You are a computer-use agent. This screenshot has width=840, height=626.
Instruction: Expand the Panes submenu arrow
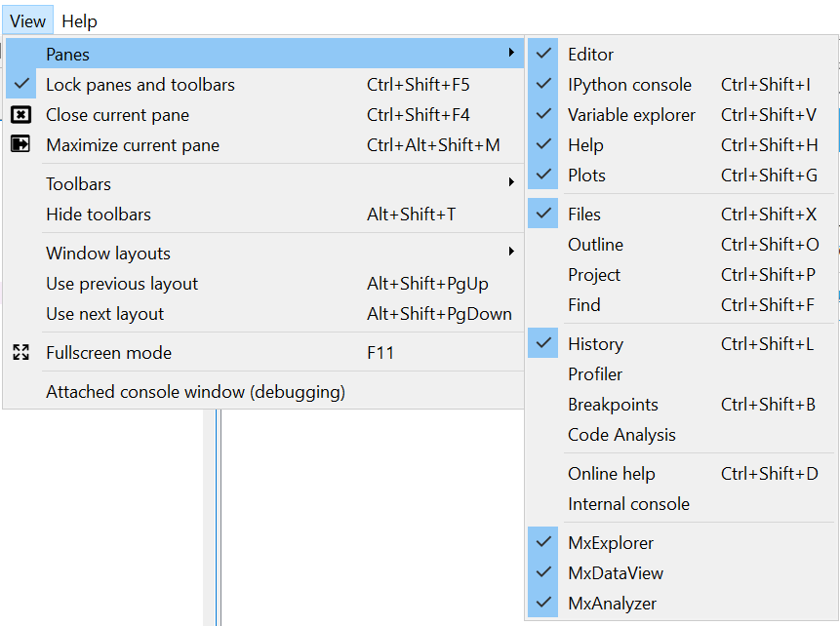511,54
